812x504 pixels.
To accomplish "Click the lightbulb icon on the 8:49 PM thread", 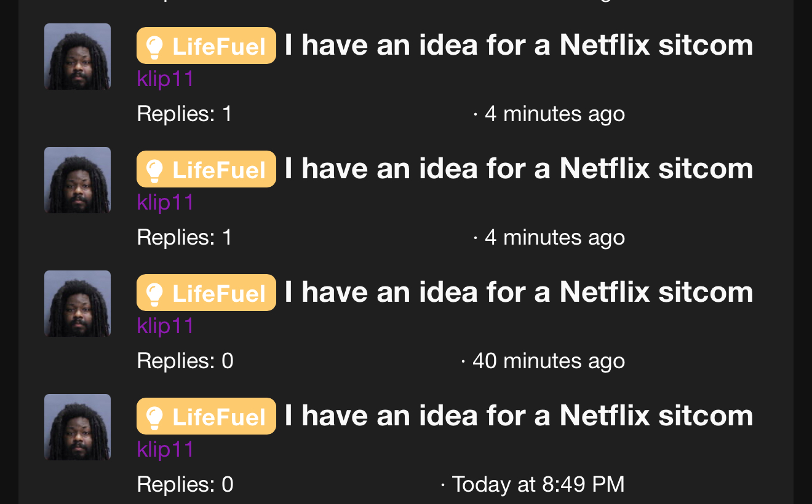I will tap(154, 417).
